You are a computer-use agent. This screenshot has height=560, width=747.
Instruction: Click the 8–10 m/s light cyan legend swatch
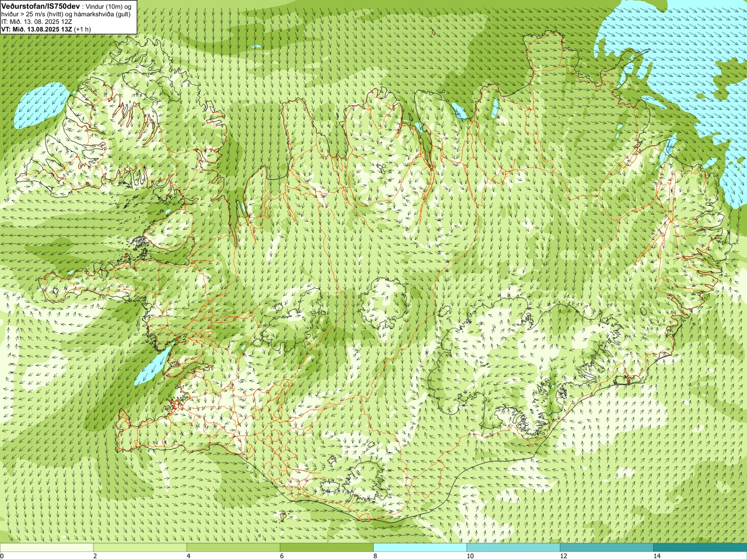pyautogui.click(x=420, y=547)
